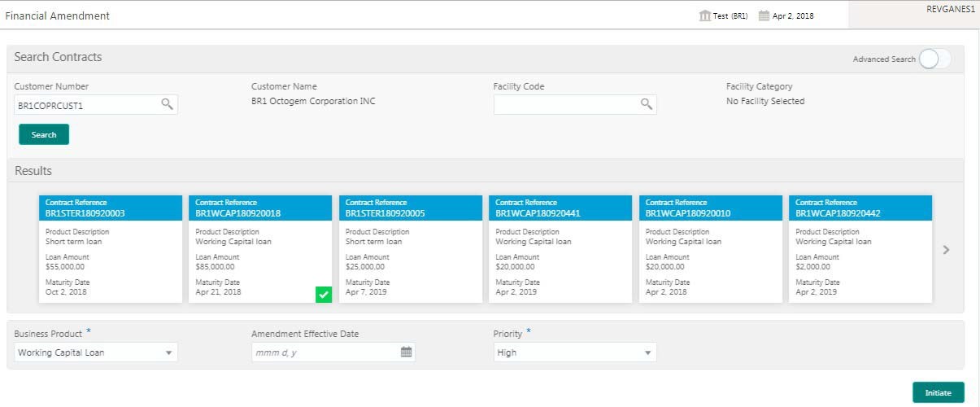Toggle the Advanced Search switch
Image resolution: width=980 pixels, height=407 pixels.
click(934, 59)
